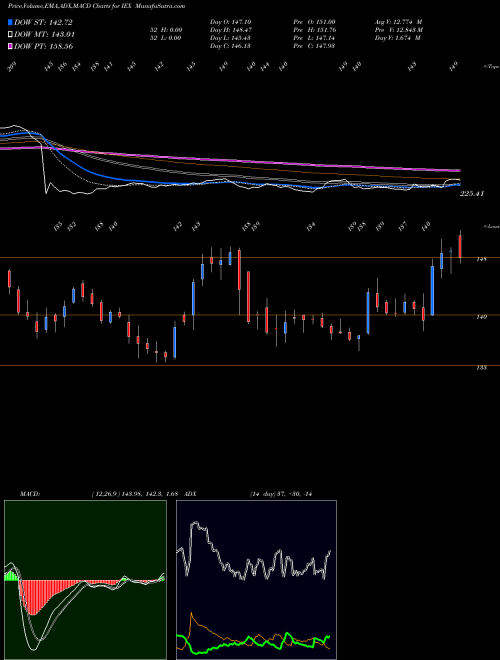
Task: Select the DOW ST: 142.72 label
Action: 44,22
